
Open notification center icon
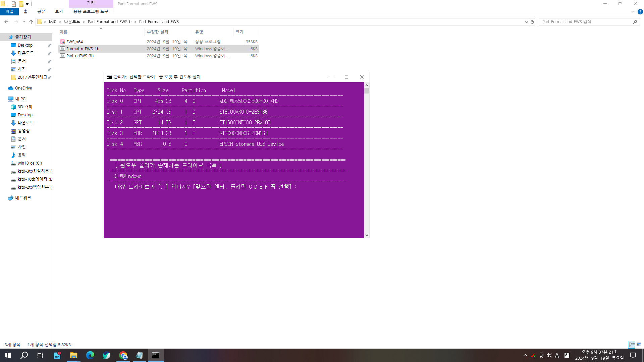[633, 355]
